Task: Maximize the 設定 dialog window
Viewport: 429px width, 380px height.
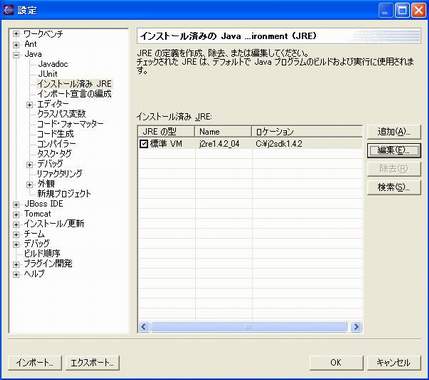Action: pyautogui.click(x=402, y=11)
